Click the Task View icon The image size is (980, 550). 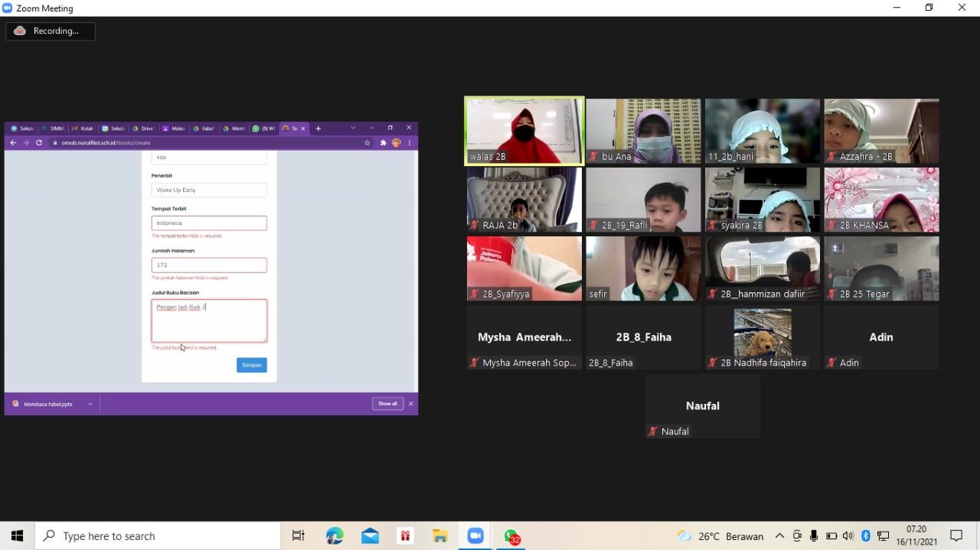click(299, 536)
